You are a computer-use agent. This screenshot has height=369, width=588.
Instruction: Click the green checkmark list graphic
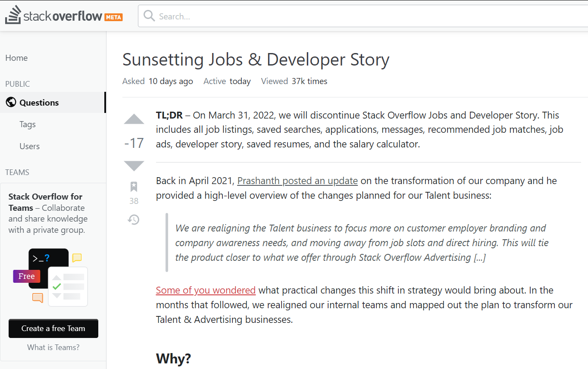pos(68,286)
